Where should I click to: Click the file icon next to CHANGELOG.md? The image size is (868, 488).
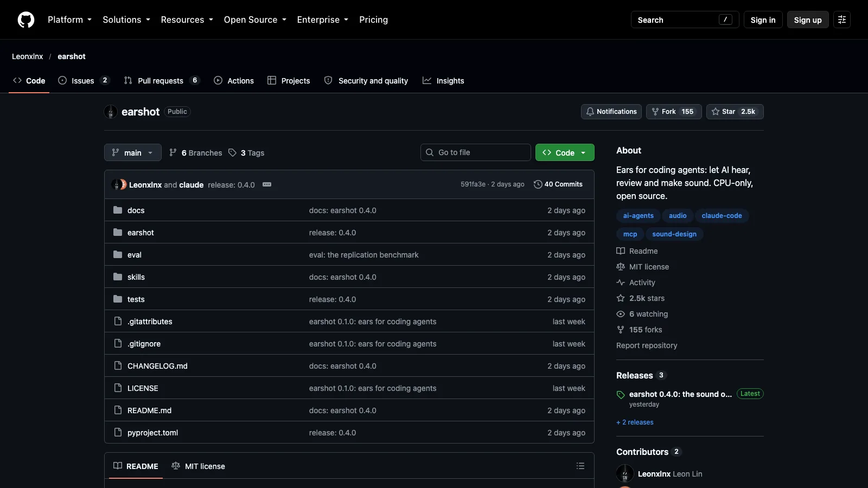point(118,366)
